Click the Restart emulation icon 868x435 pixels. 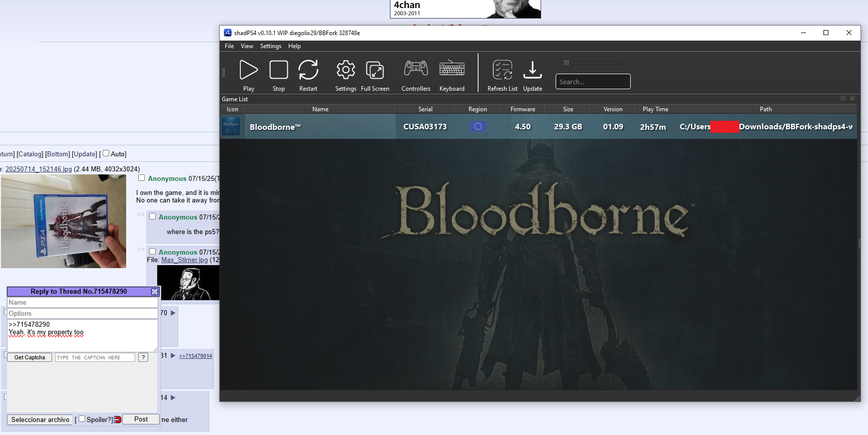click(308, 70)
